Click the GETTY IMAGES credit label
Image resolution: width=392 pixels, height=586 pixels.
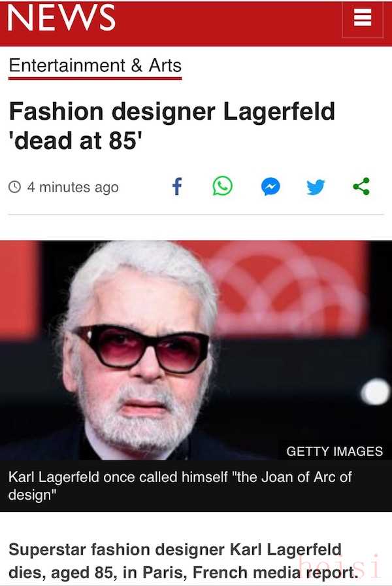pyautogui.click(x=335, y=451)
